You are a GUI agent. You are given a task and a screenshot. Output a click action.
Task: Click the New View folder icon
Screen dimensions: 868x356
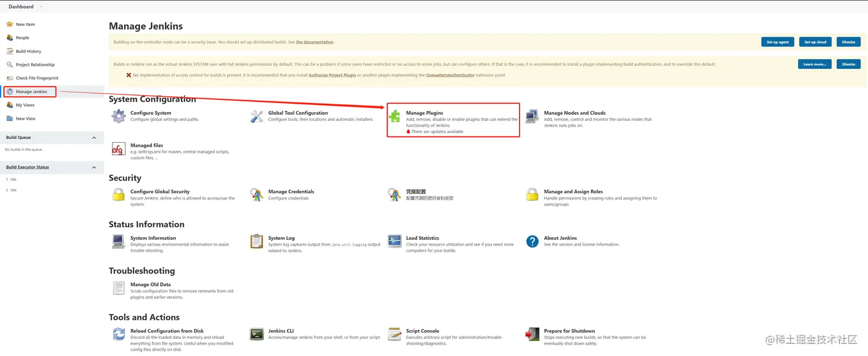click(10, 119)
